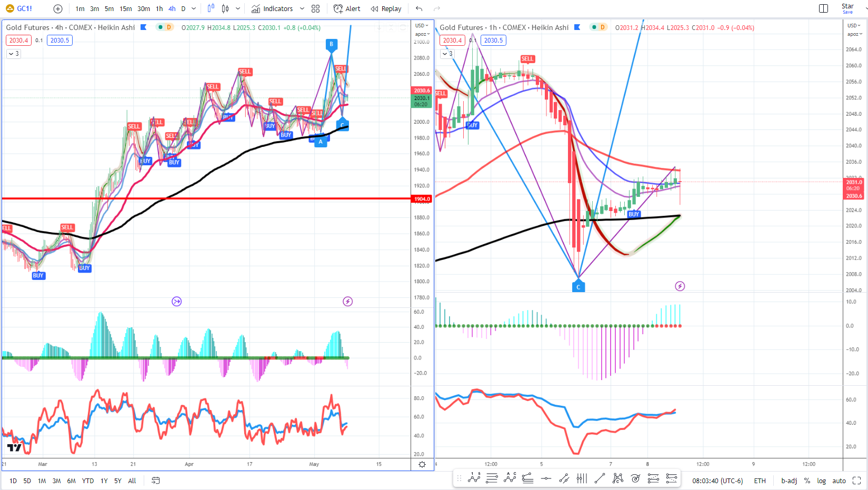Select the 1h timeframe
The image size is (868, 490).
(x=159, y=8)
